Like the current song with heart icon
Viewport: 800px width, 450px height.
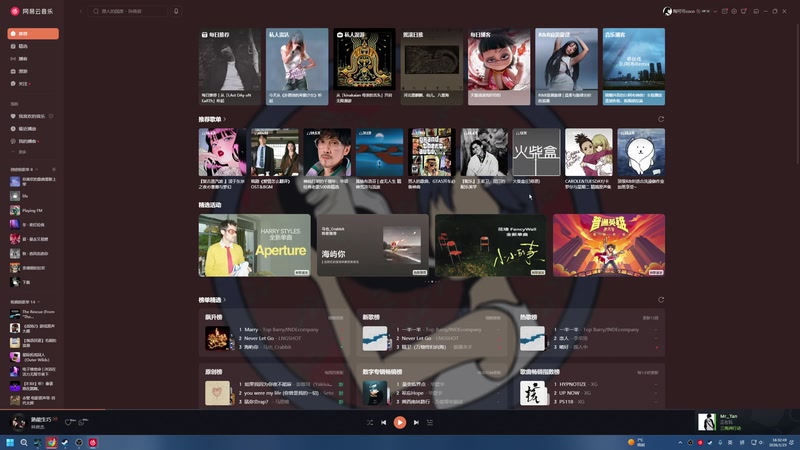68,422
